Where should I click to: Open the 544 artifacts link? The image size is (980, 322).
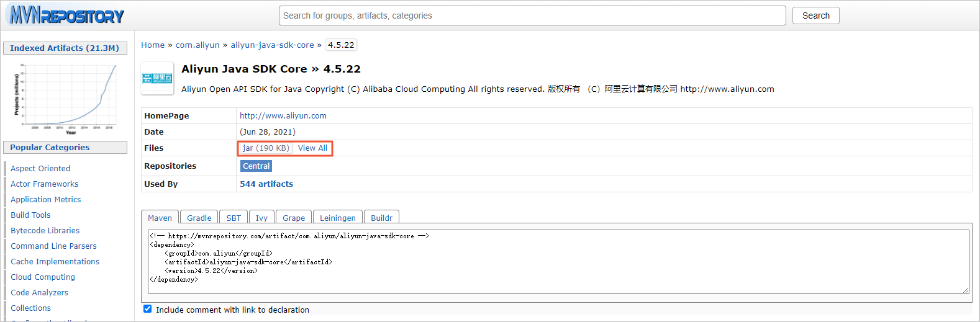(266, 184)
